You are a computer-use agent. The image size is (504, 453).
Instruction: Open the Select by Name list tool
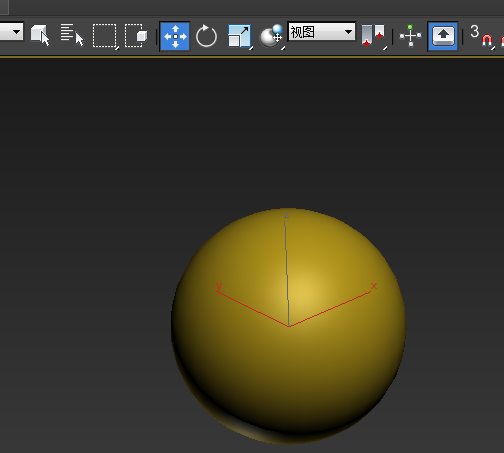72,35
